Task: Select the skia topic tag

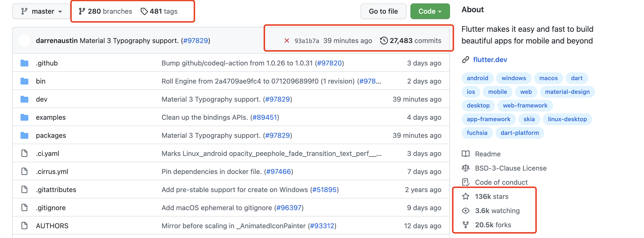Action: pos(529,119)
